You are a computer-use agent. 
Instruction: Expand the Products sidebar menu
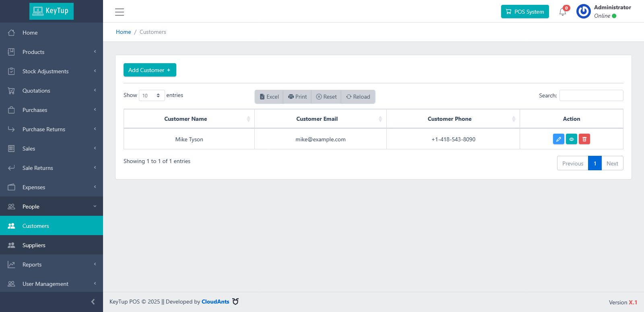pos(52,52)
